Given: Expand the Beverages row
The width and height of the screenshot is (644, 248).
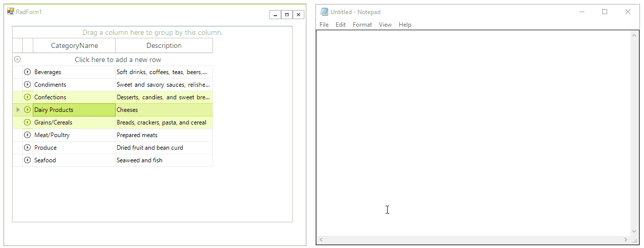Looking at the screenshot, I should [x=28, y=72].
